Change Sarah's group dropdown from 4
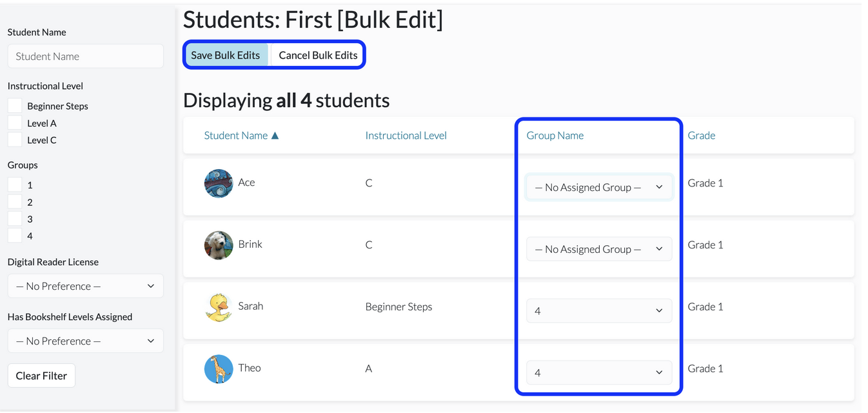This screenshot has height=413, width=868. click(599, 311)
